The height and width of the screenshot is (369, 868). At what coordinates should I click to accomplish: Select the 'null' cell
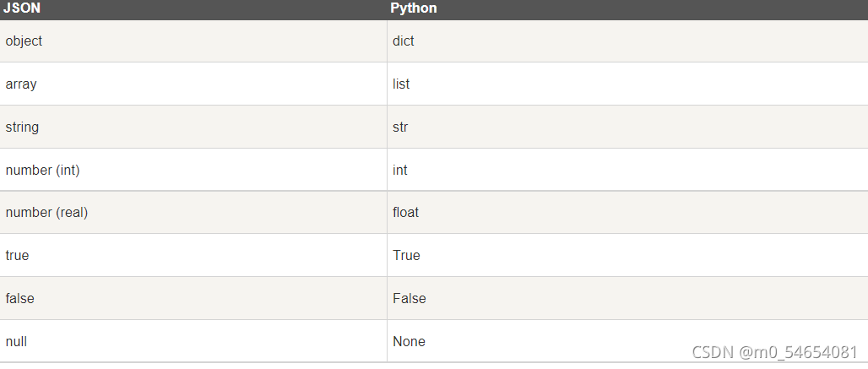(16, 341)
